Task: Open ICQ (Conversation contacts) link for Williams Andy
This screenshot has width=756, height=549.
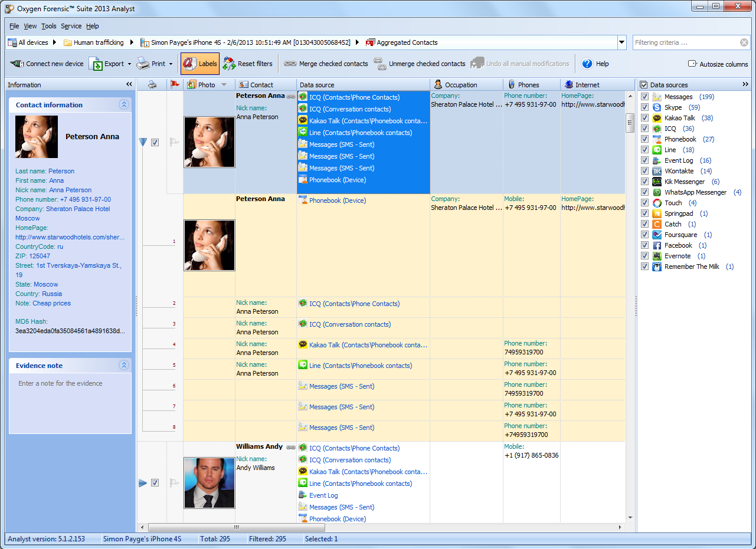Action: pyautogui.click(x=350, y=460)
